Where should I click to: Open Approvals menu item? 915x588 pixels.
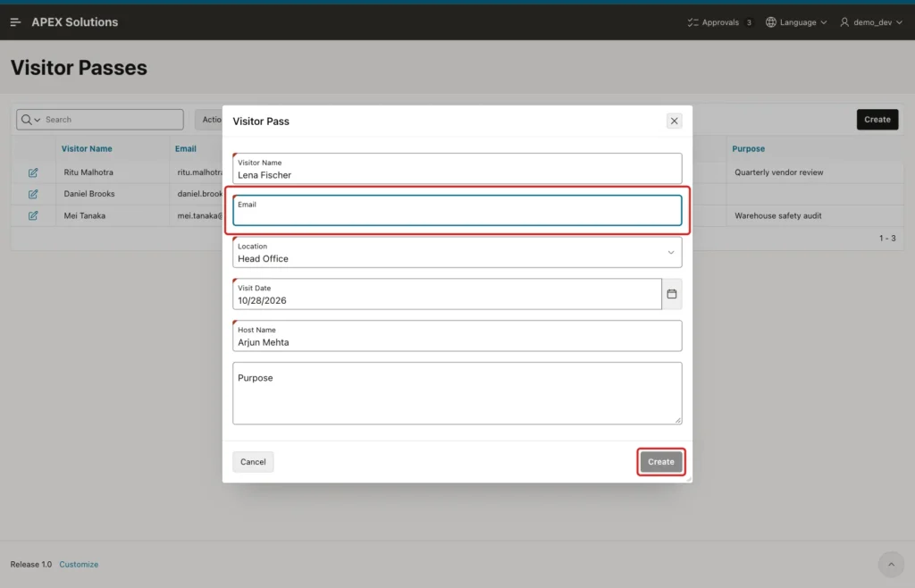coord(719,22)
